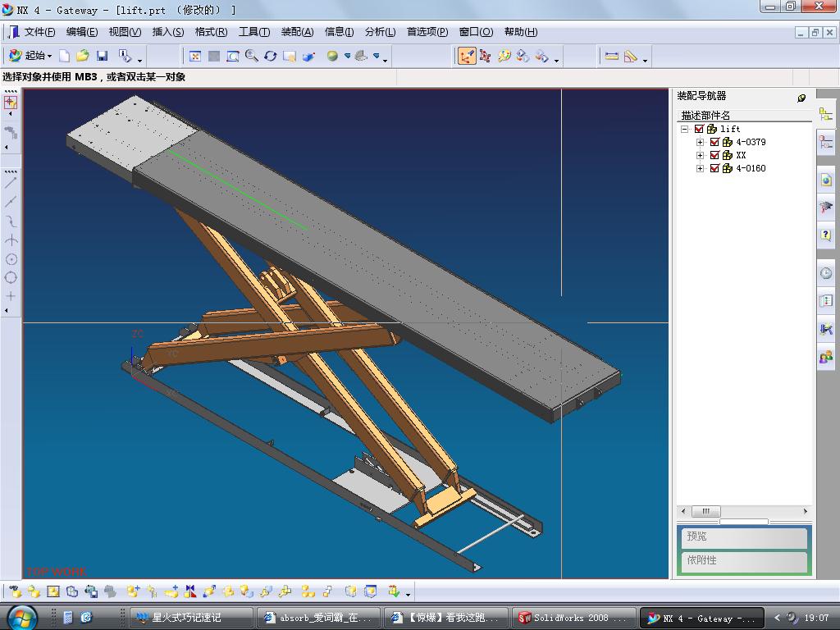Click the first assembly icon in bottom toolbar
840x630 pixels.
coord(15,591)
